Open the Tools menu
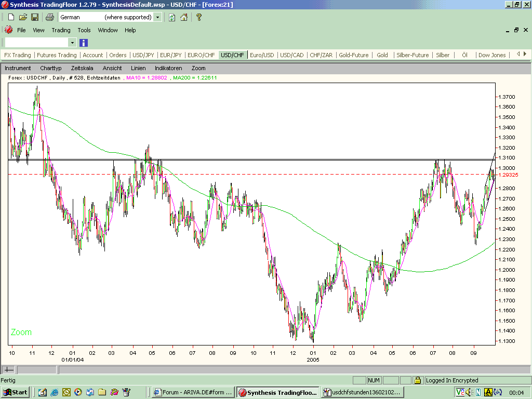Screen dimensions: 532x399 pyautogui.click(x=84, y=30)
